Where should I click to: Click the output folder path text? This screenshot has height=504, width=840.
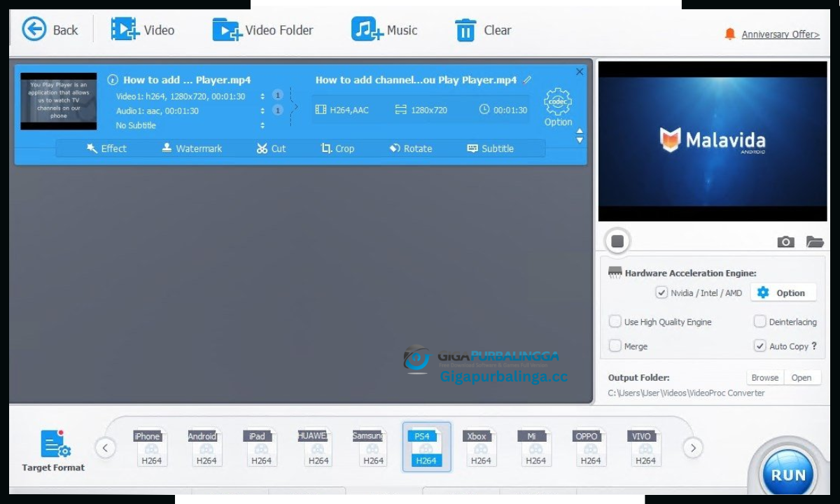pyautogui.click(x=686, y=393)
